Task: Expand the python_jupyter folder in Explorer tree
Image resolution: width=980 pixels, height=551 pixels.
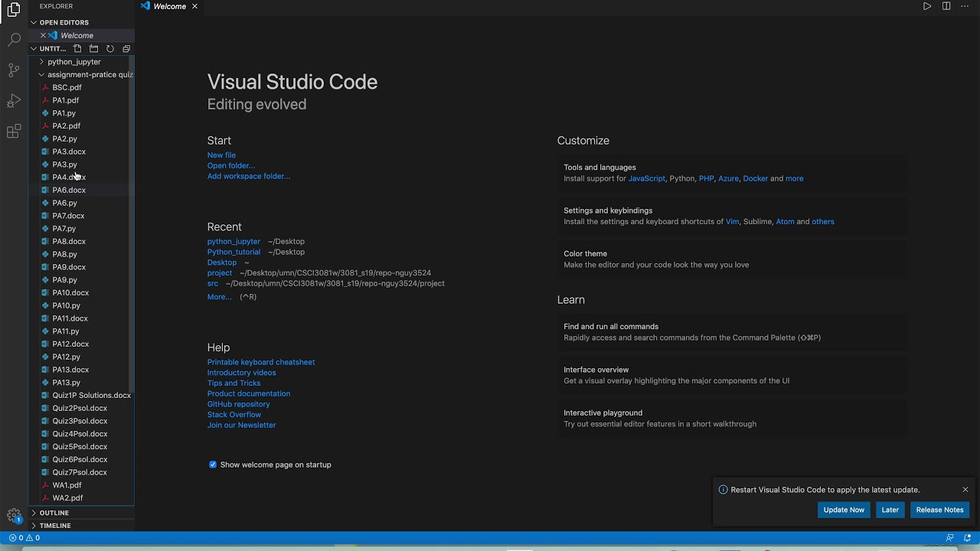Action: click(x=81, y=62)
